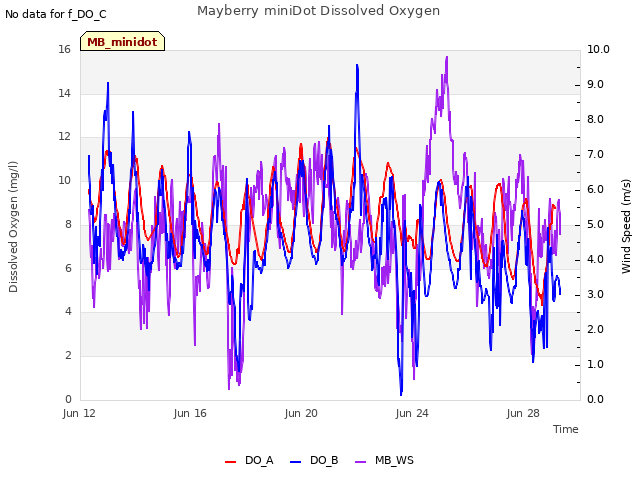Click the 0.0 tick on wind speed axis
Screen dimensions: 640x480
[x=595, y=399]
